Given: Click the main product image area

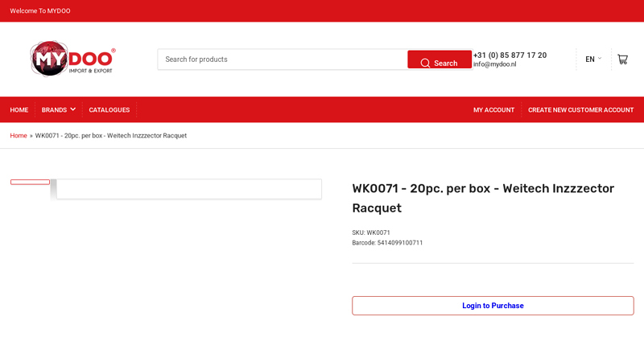Looking at the screenshot, I should pyautogui.click(x=189, y=189).
